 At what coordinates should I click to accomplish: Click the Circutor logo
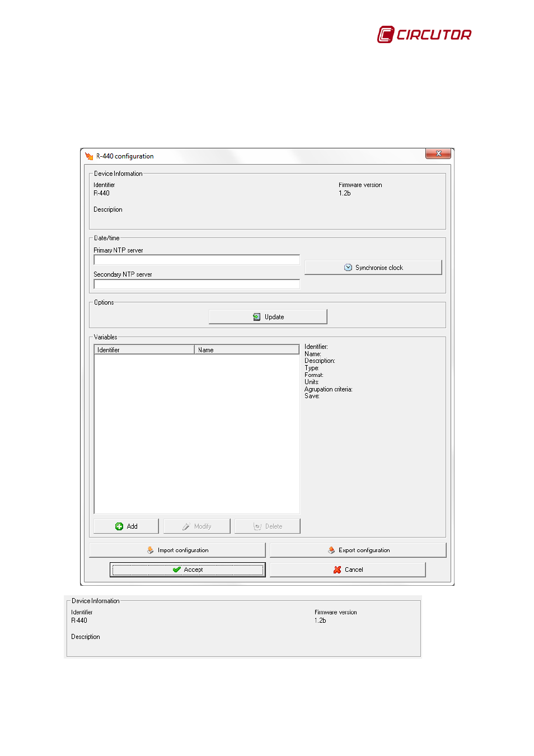click(x=424, y=34)
